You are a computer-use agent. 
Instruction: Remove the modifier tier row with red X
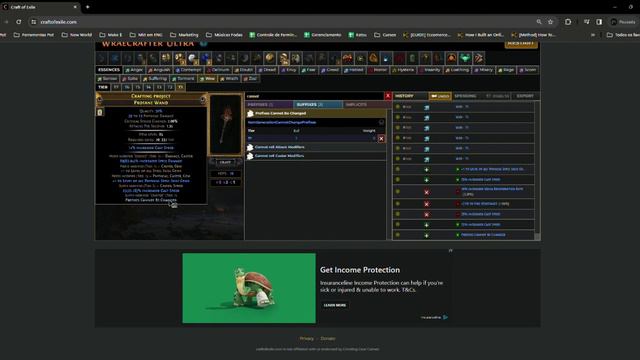point(381,138)
